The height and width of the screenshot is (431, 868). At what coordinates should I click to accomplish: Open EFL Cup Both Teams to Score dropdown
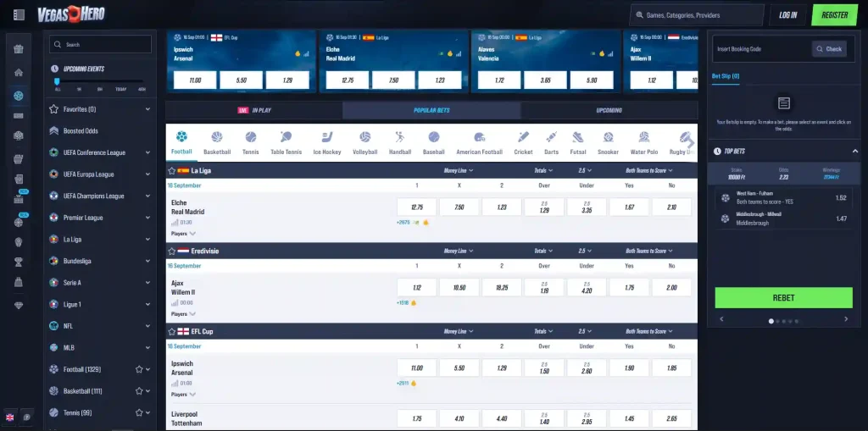point(648,331)
